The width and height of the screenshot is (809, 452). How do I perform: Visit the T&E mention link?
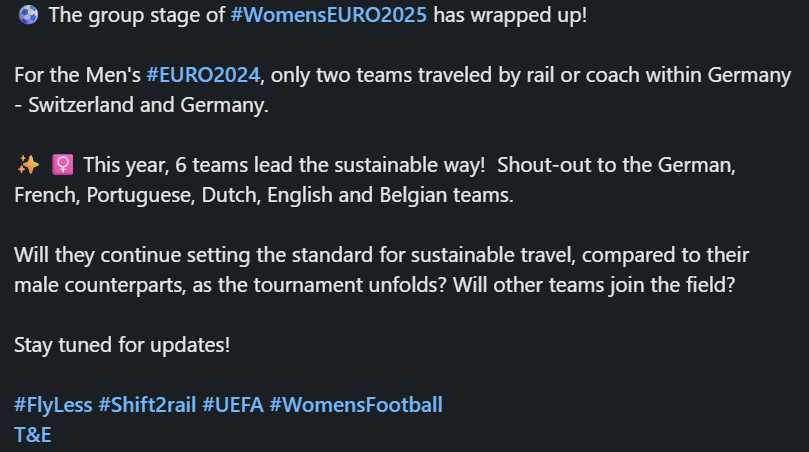click(33, 434)
